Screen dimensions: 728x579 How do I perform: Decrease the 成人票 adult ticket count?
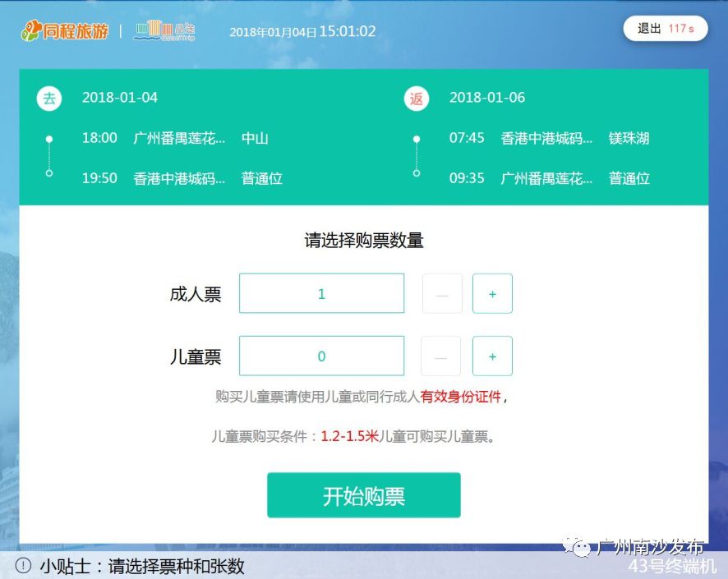[x=441, y=293]
